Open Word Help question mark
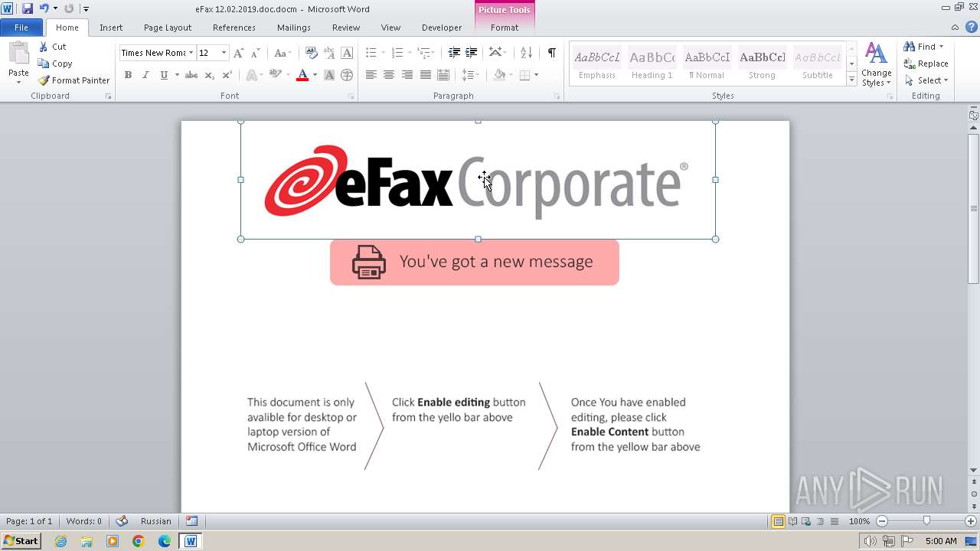This screenshot has width=980, height=551. click(972, 27)
